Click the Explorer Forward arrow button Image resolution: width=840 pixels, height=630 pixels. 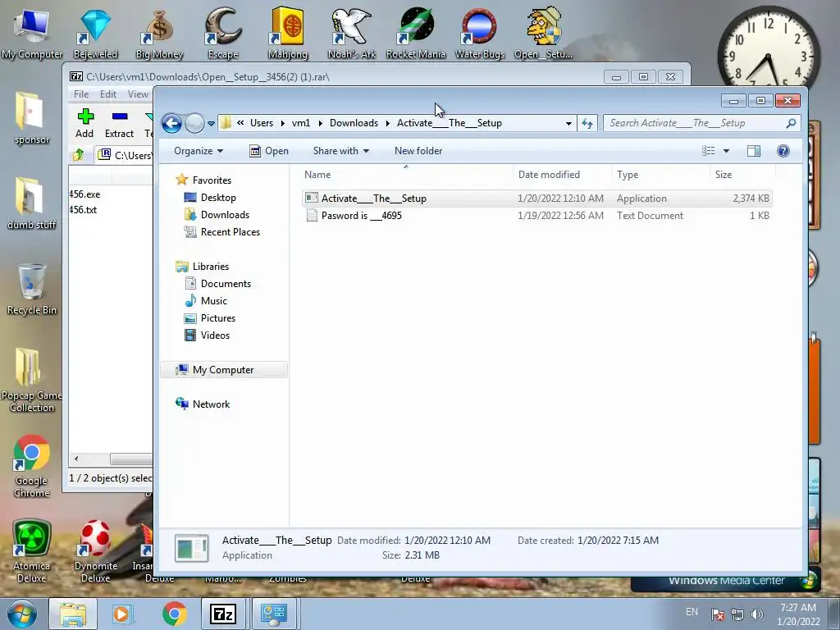click(194, 123)
